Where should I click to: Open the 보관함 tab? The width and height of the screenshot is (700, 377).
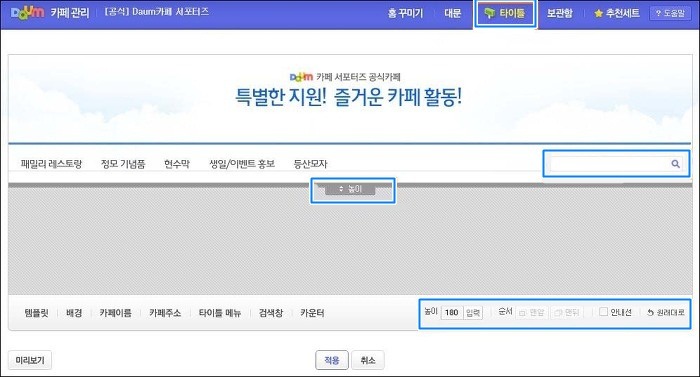pyautogui.click(x=559, y=13)
